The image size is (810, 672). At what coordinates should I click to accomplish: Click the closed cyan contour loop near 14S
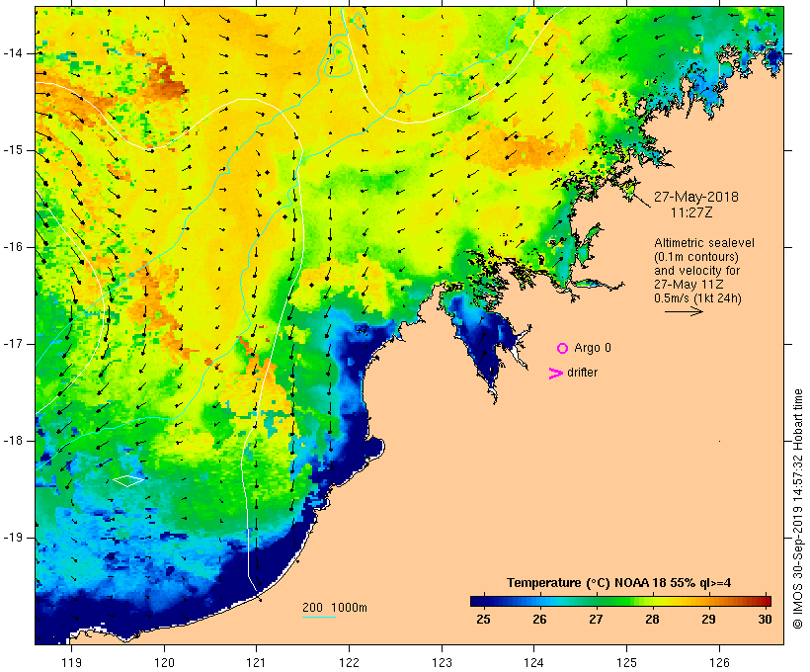pyautogui.click(x=339, y=59)
